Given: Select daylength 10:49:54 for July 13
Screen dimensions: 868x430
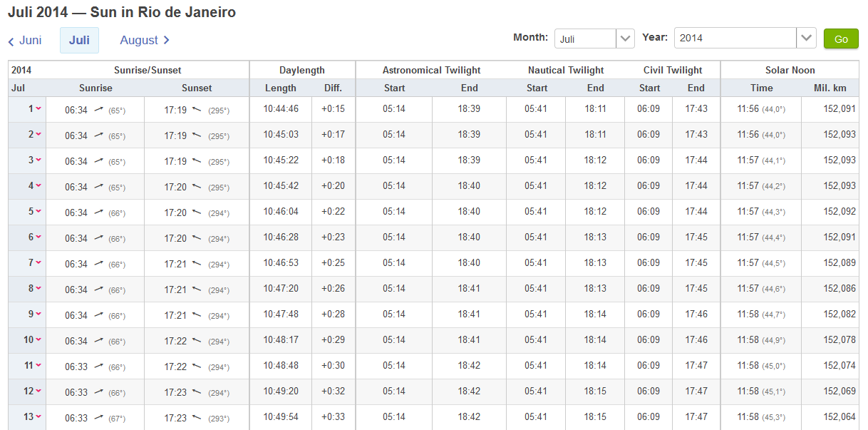Looking at the screenshot, I should (281, 417).
